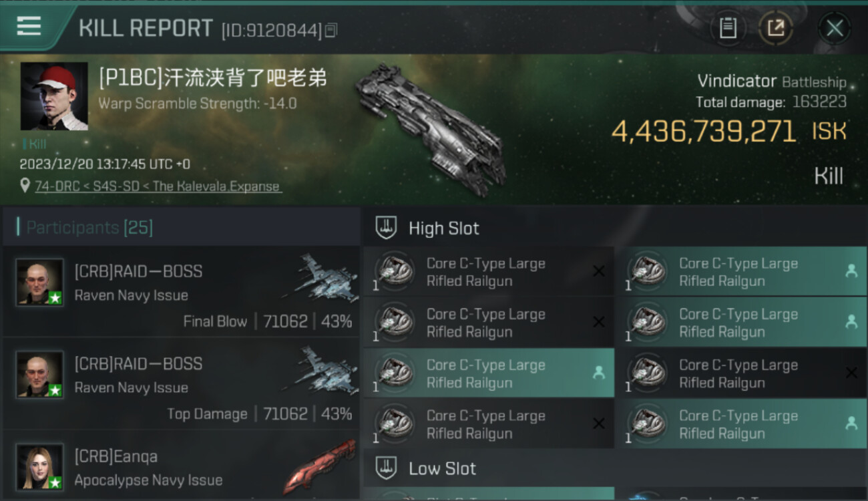Close the kill report with X

click(835, 28)
